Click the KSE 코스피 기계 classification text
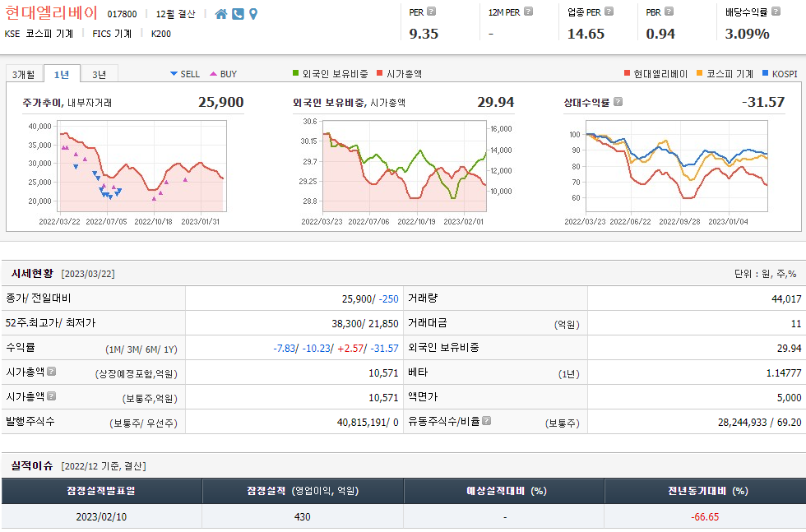806x532 pixels. click(39, 34)
